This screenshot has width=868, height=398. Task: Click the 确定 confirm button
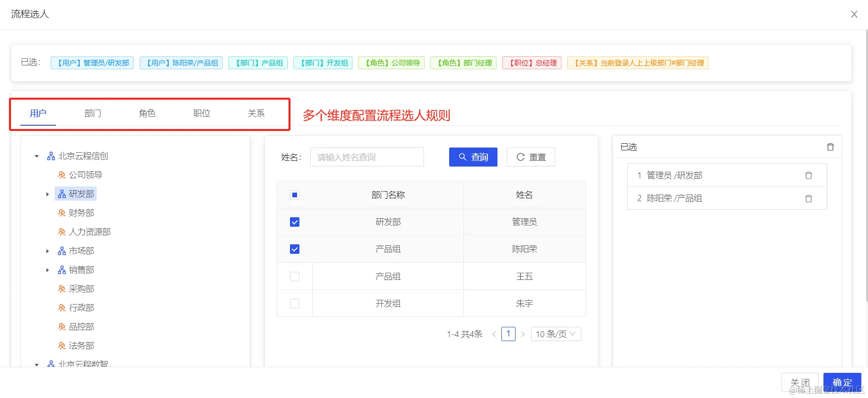842,382
